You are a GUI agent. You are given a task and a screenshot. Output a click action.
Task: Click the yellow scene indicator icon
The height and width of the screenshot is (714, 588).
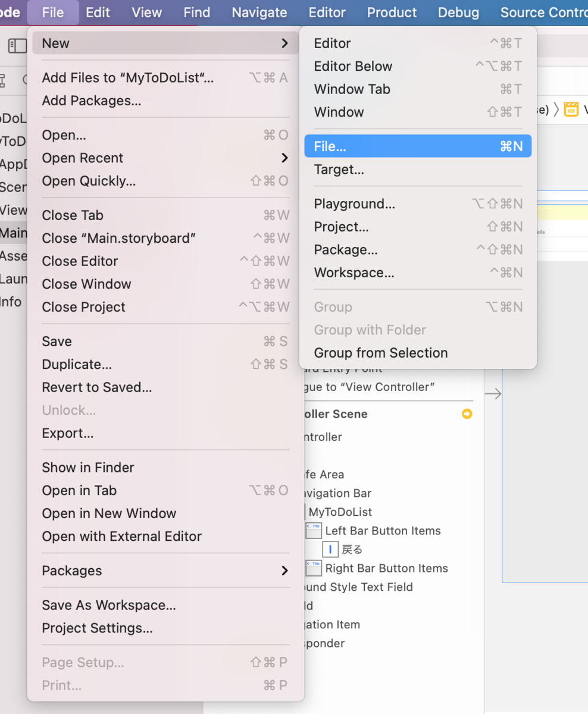tap(467, 414)
